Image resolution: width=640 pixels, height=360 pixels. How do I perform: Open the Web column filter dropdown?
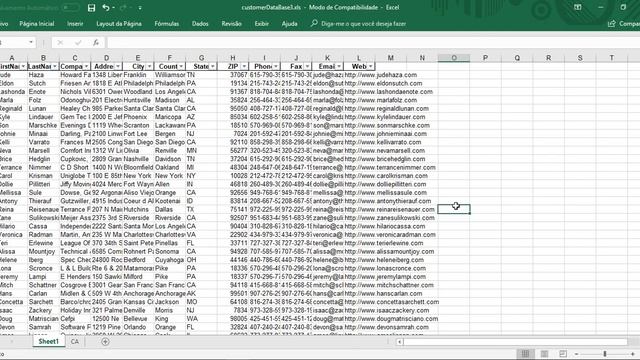click(x=371, y=67)
